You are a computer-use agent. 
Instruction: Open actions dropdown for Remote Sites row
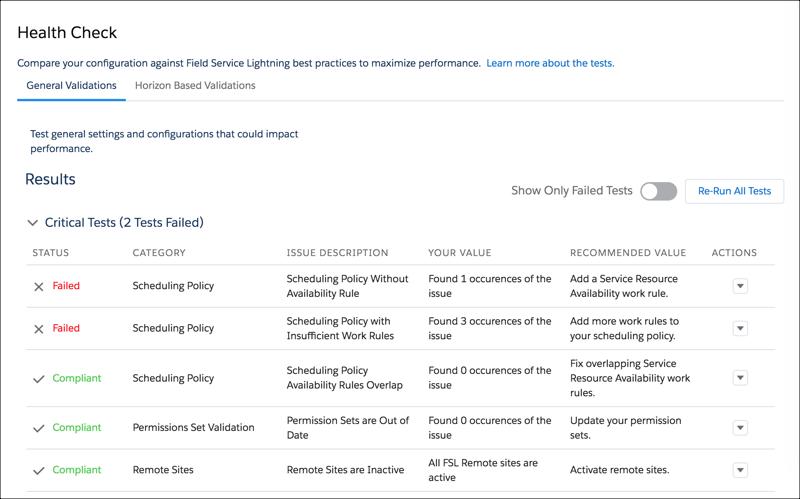[740, 470]
